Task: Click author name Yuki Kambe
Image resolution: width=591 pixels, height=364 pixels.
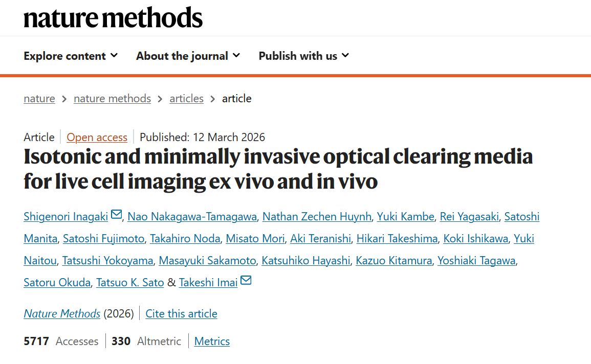Action: pos(405,216)
